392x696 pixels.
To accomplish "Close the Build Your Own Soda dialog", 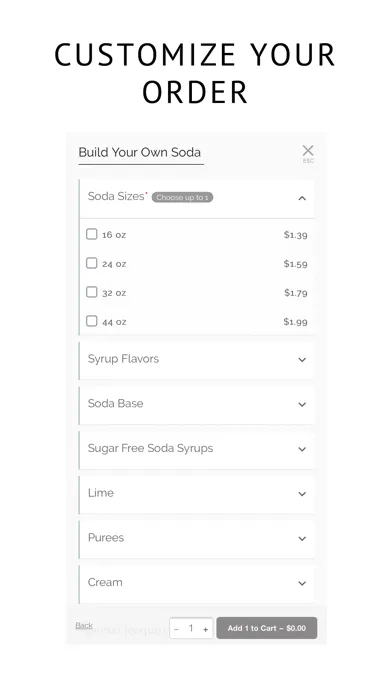I will tap(308, 151).
